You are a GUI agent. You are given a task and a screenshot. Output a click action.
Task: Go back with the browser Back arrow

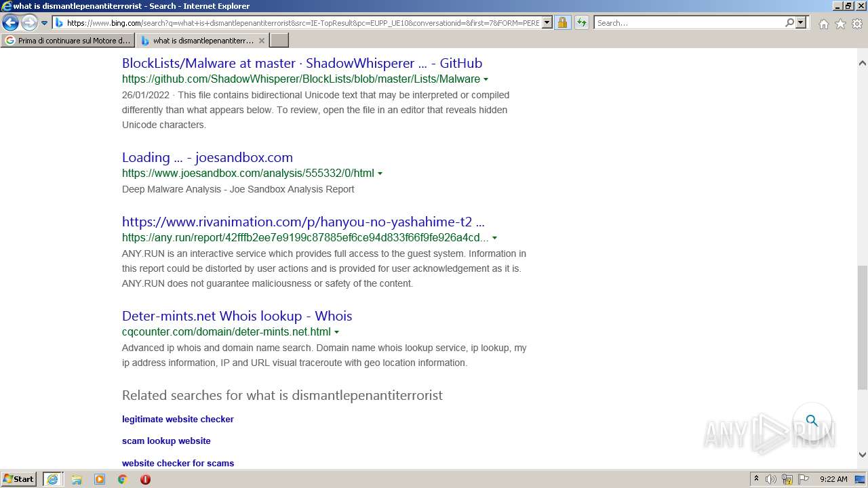tap(10, 23)
